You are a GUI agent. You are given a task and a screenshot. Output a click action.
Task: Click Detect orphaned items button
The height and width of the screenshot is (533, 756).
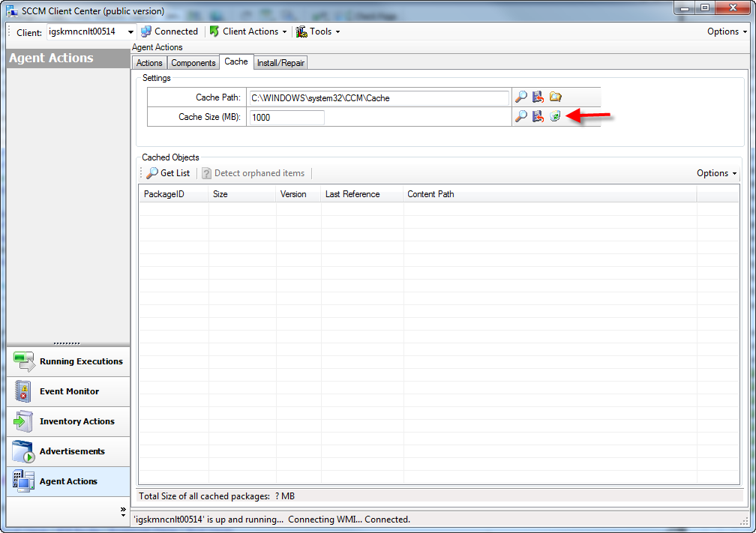(x=253, y=173)
